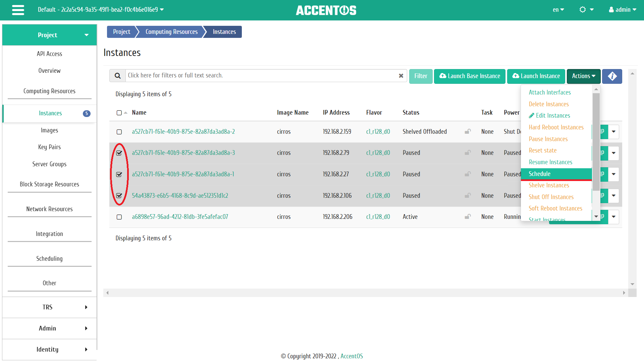This screenshot has height=362, width=644.
Task: Click the Launch Instance button
Action: pos(536,76)
